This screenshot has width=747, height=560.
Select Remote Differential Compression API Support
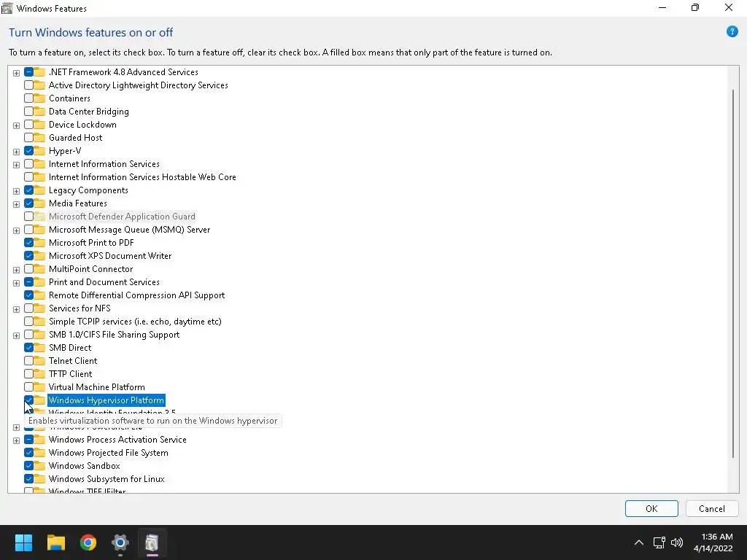tap(136, 295)
